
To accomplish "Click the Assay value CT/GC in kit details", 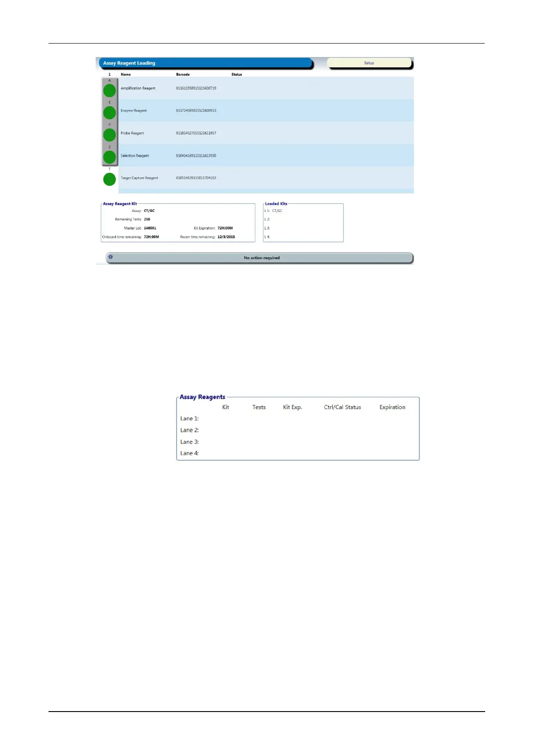I will pos(149,211).
